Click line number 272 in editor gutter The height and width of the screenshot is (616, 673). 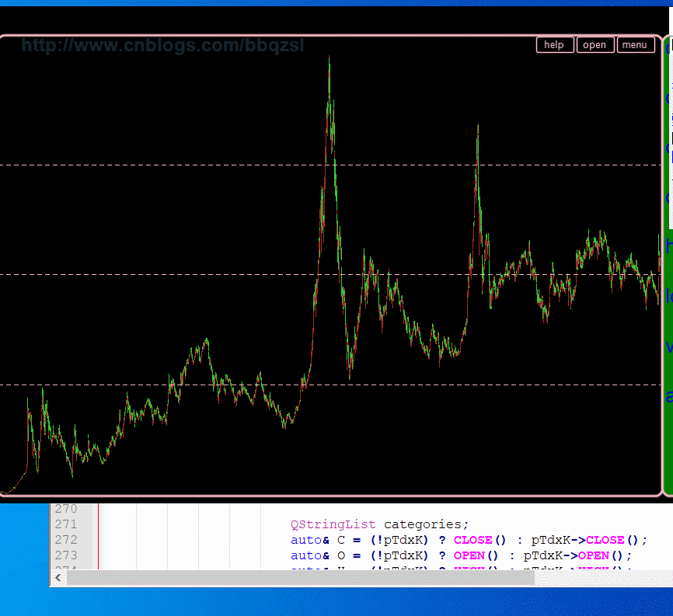tap(66, 540)
